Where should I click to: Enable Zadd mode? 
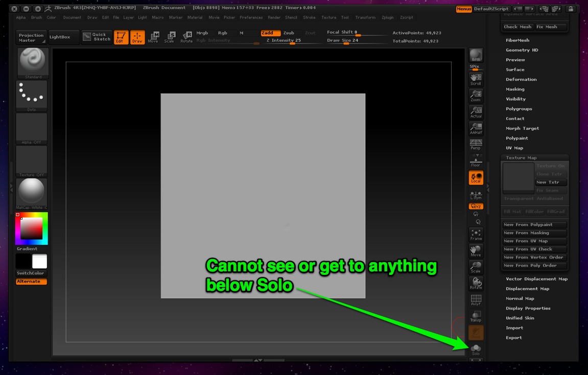point(271,33)
